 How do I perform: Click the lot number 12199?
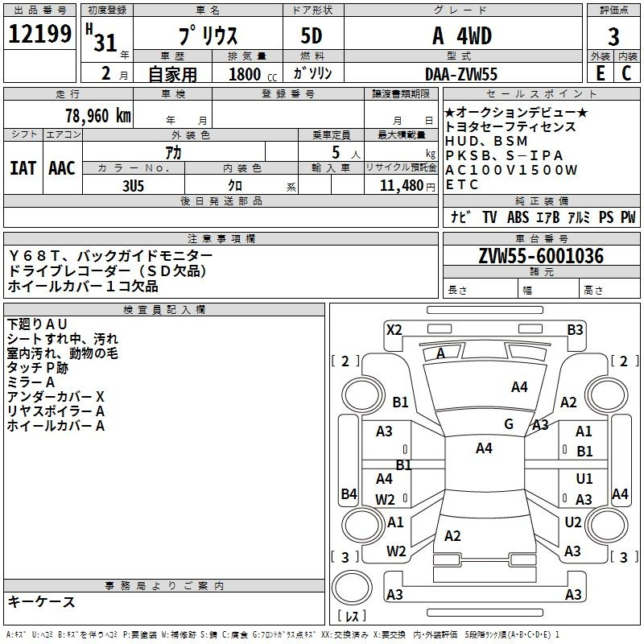tap(40, 34)
